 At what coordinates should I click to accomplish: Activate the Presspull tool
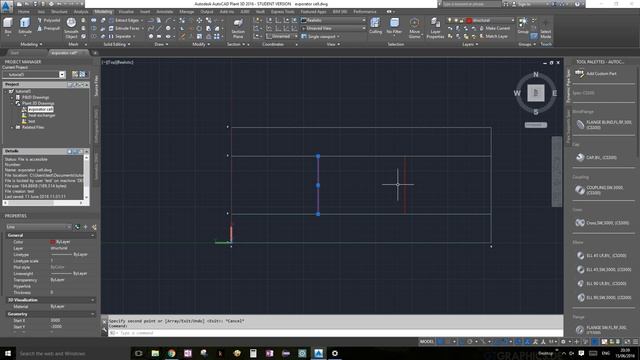(49, 28)
